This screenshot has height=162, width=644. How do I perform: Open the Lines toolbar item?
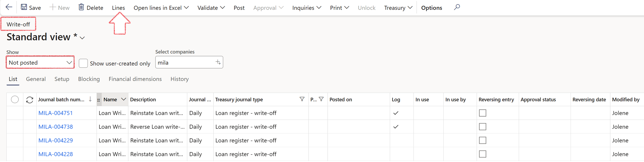click(118, 8)
